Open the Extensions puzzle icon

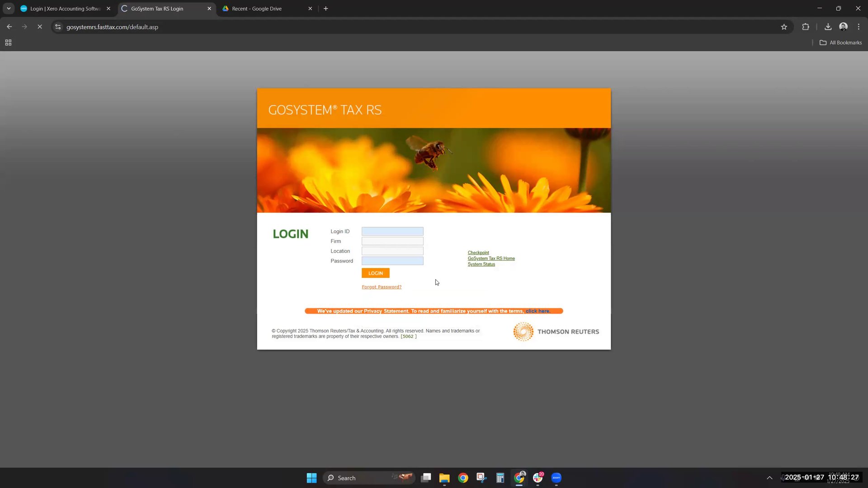click(806, 27)
